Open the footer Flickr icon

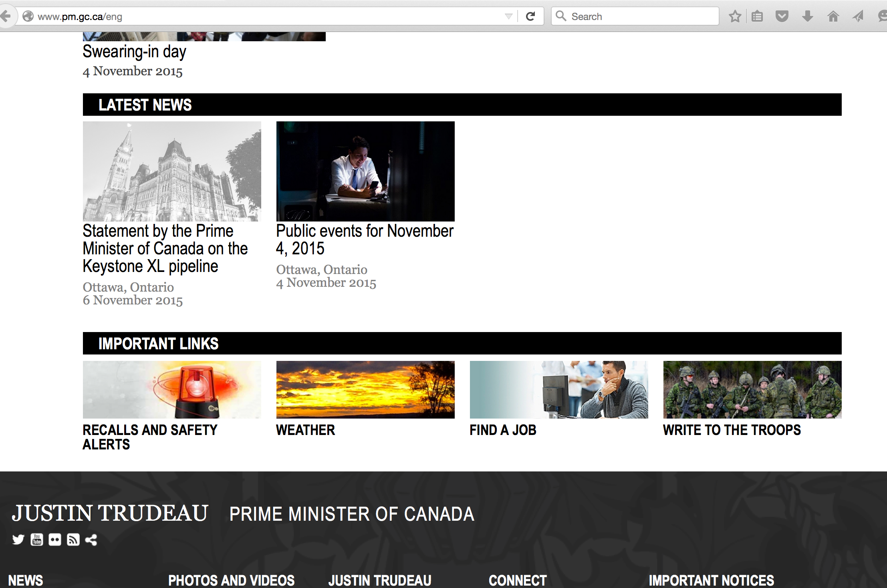[55, 540]
